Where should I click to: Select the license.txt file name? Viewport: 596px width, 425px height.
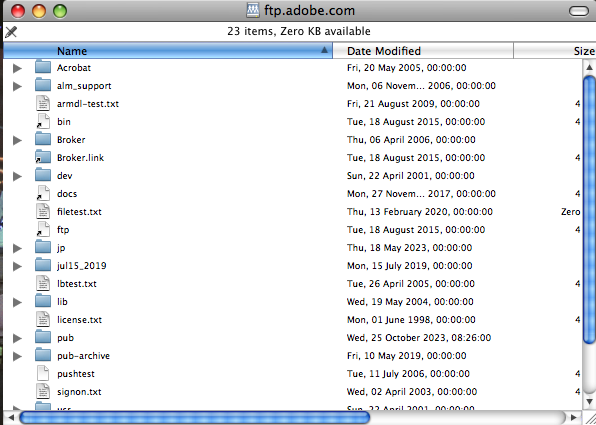(79, 320)
